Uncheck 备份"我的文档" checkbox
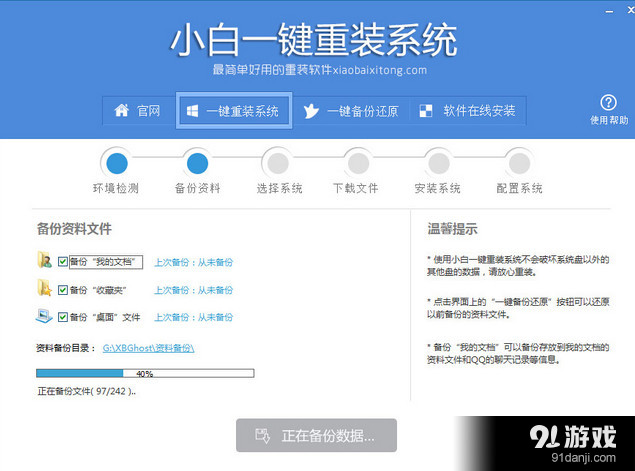635x471 pixels. click(62, 262)
